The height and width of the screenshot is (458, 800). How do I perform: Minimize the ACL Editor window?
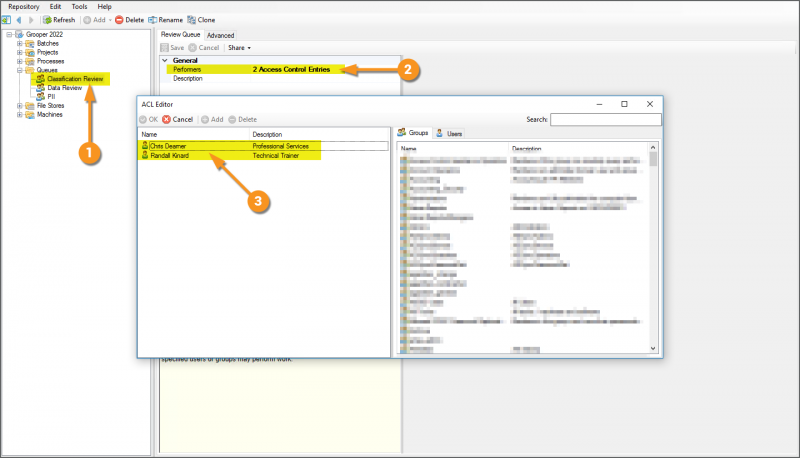(599, 104)
